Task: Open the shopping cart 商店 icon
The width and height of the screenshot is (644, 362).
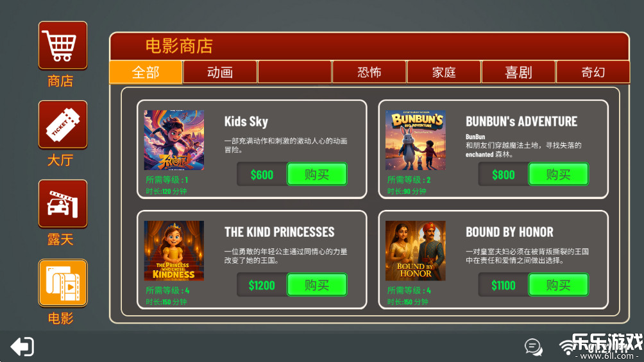Action: (x=62, y=45)
